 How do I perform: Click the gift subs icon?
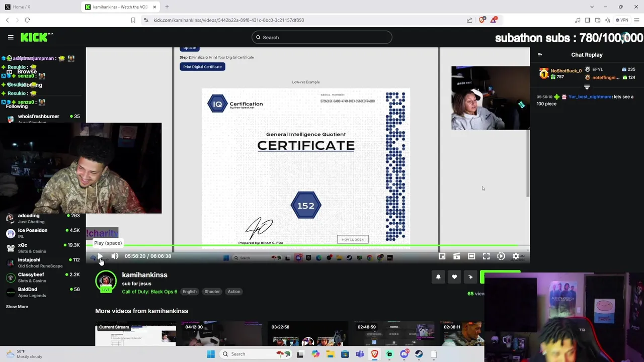tap(470, 277)
